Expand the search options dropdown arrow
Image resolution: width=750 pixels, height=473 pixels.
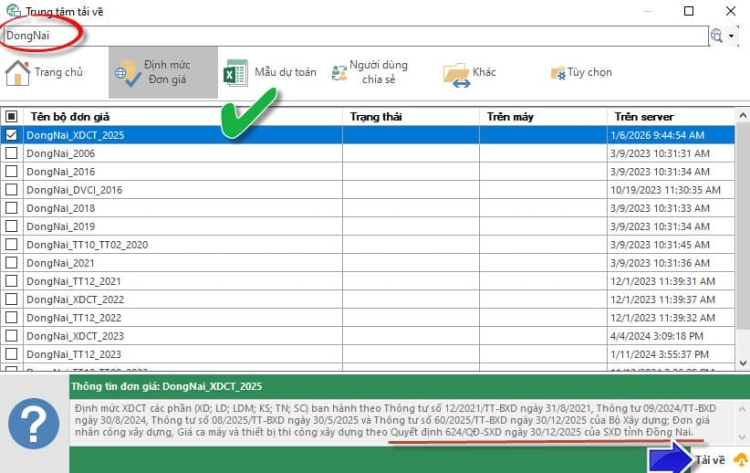pos(731,35)
